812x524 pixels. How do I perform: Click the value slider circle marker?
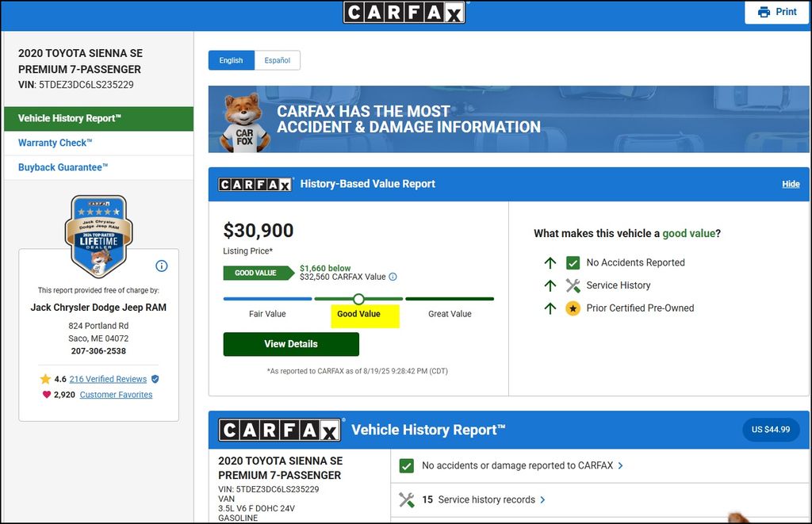click(358, 299)
